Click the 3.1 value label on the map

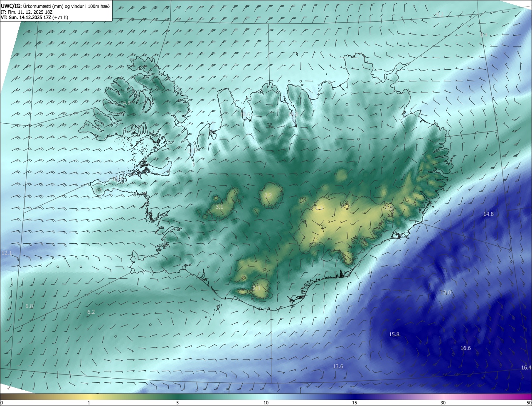coord(220,206)
